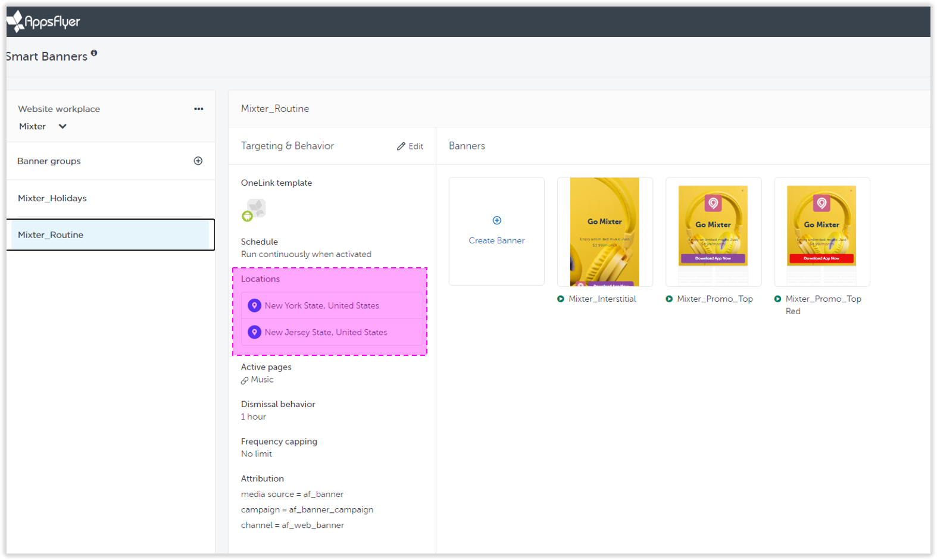
Task: Click the No limit frequency value
Action: pos(257,453)
